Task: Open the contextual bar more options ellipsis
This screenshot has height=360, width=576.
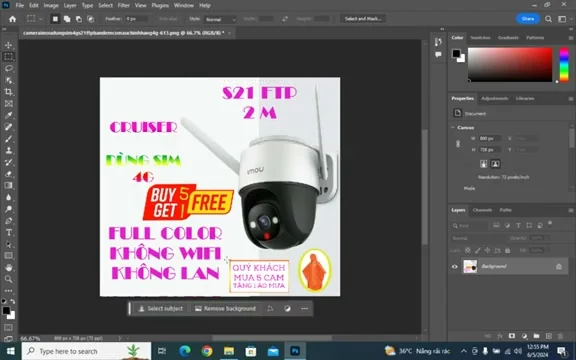Action: 305,309
